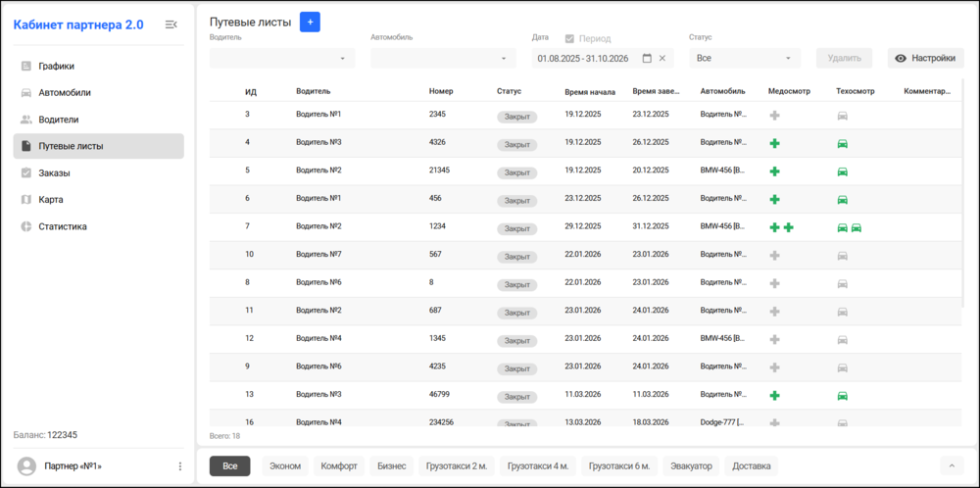Select the Все tariff filter chip
980x488 pixels.
point(230,466)
